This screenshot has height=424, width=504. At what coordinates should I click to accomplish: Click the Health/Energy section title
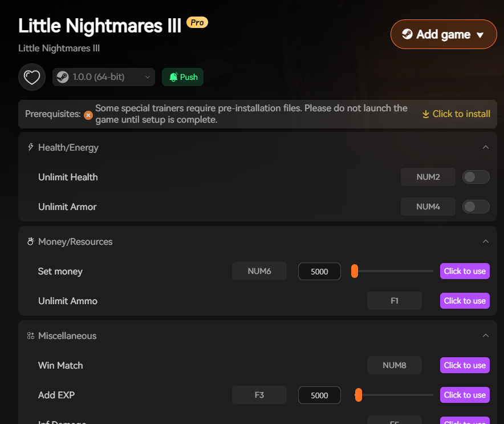[x=68, y=148]
